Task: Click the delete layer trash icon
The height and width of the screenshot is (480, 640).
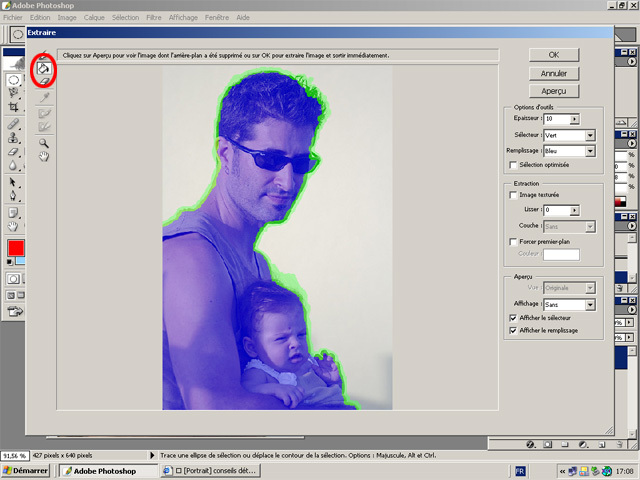Action: tap(619, 444)
